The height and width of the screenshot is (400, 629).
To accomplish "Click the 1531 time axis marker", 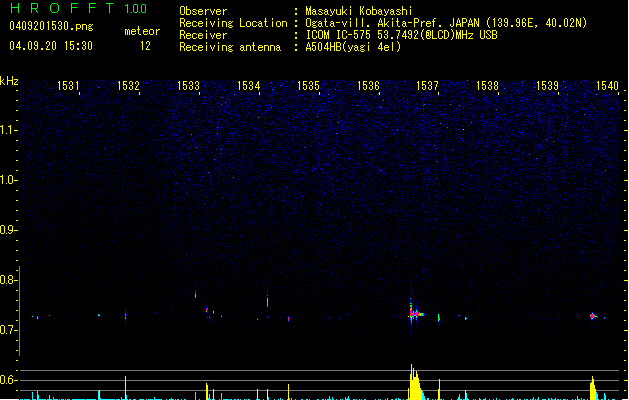I will pos(68,85).
